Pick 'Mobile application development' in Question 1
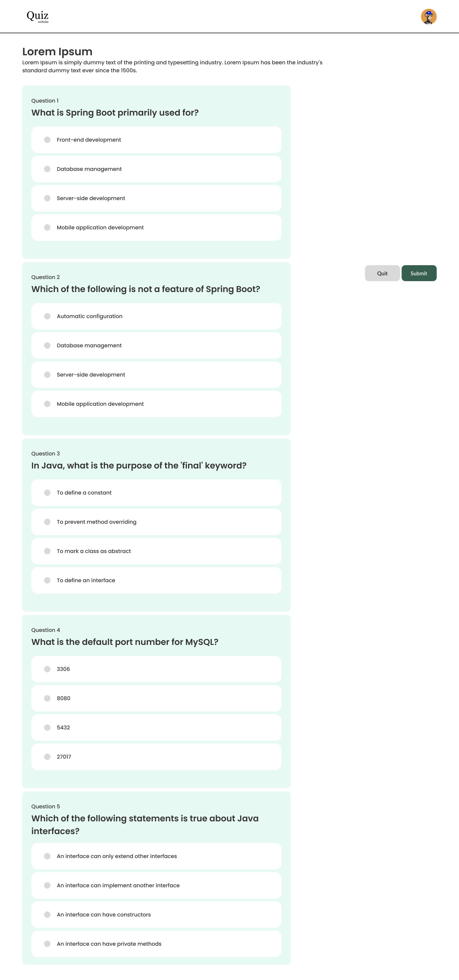Viewport: 459px width, 980px height. pos(48,227)
